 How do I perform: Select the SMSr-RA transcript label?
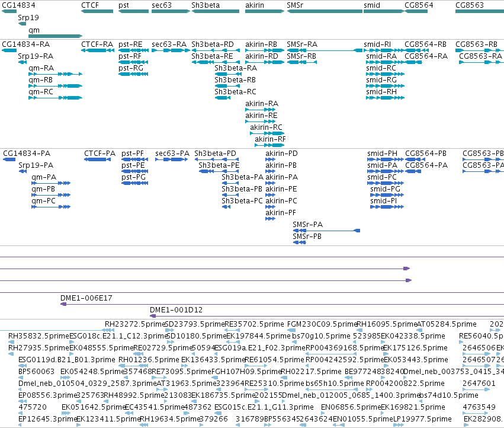click(x=302, y=44)
